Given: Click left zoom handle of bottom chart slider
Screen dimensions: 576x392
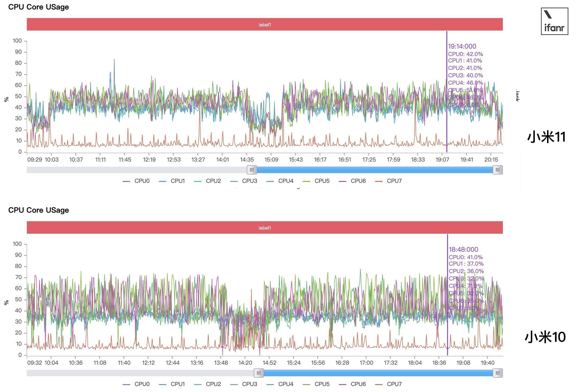Looking at the screenshot, I should coord(259,373).
